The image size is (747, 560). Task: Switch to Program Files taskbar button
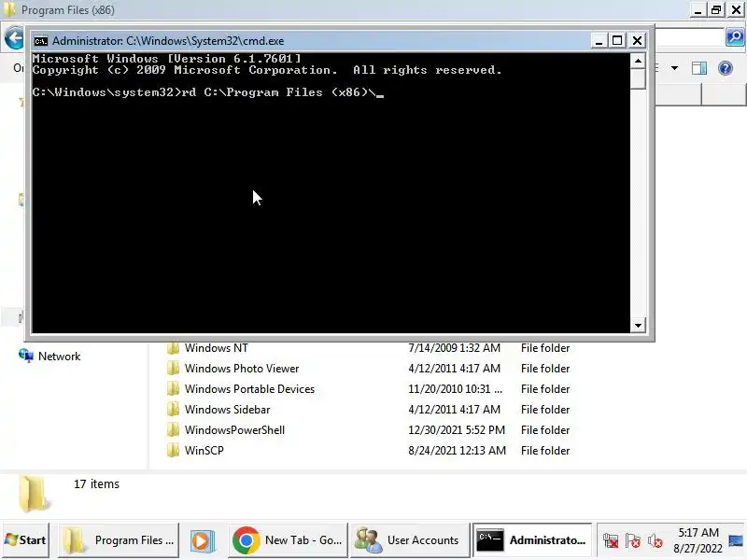[119, 540]
